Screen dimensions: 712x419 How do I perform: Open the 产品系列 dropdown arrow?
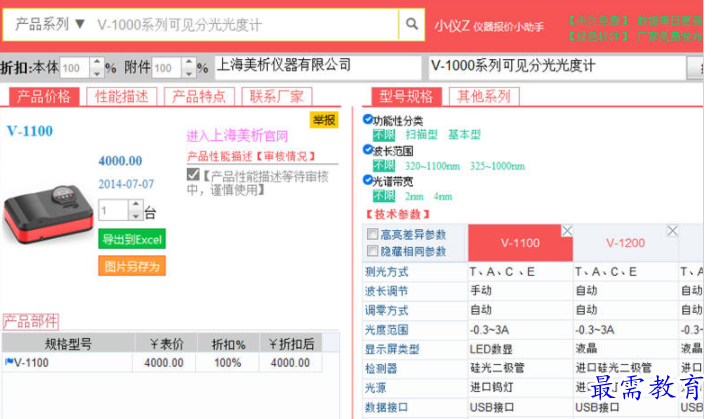tap(80, 24)
